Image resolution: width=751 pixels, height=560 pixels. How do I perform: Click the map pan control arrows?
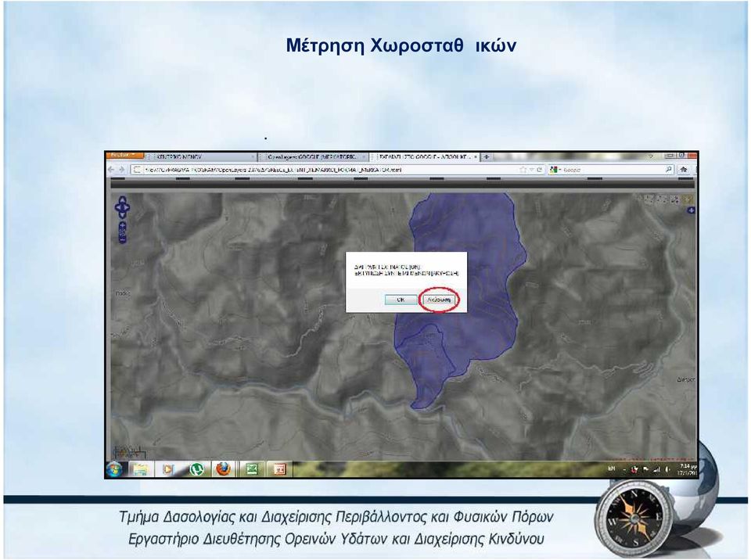click(122, 207)
